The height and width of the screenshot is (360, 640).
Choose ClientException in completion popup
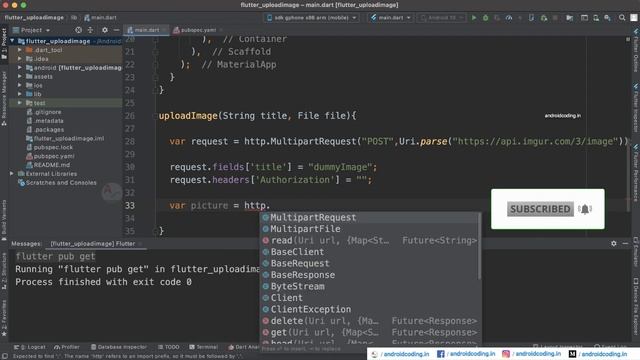(x=369, y=309)
